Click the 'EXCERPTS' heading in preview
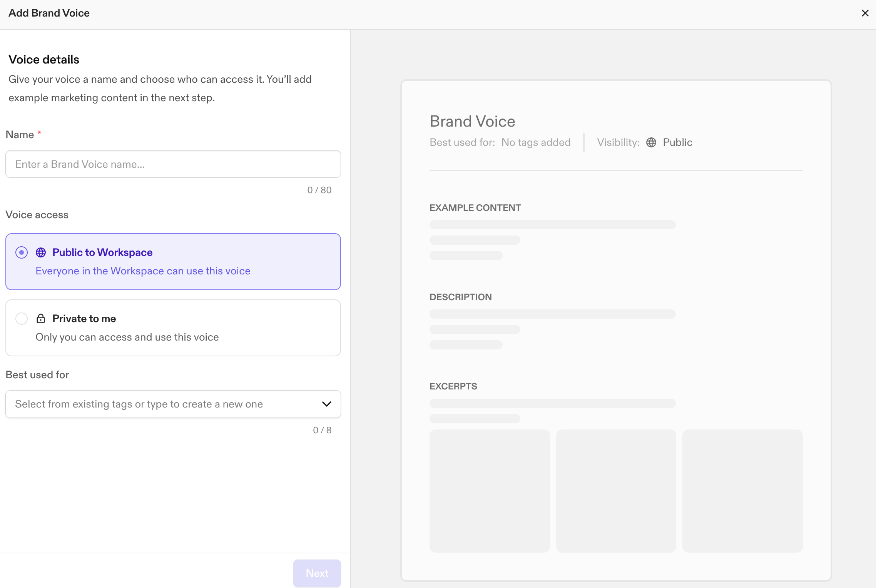The width and height of the screenshot is (876, 588). (453, 386)
